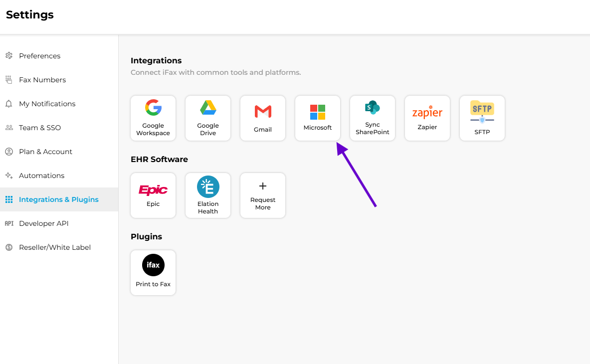Click the Request More plus tile
This screenshot has width=590, height=364.
(x=263, y=195)
